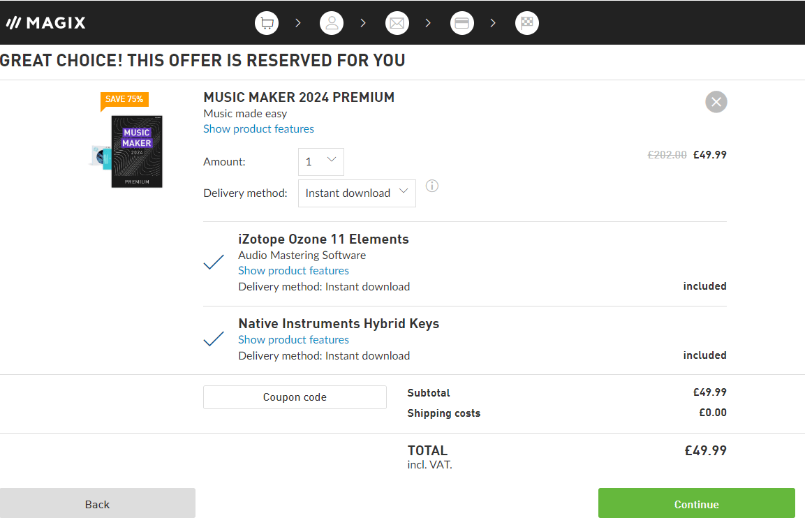Click the iZotope Ozone 11 Elements heading
This screenshot has width=805, height=532.
(x=323, y=239)
